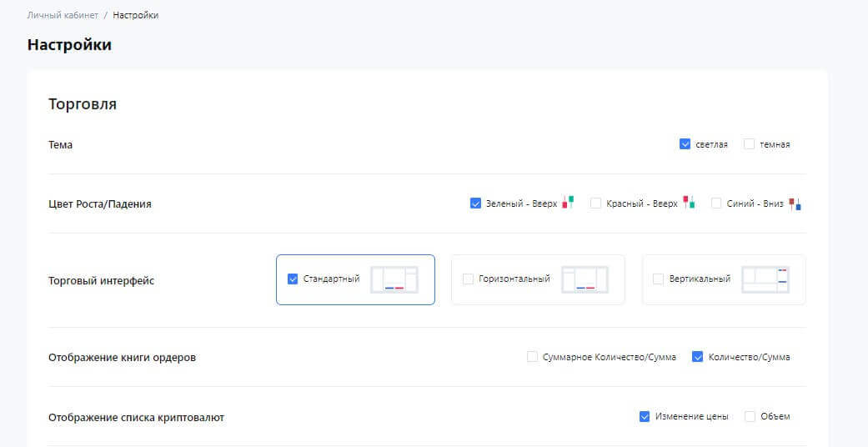Click the Vertical layout preview icon
868x447 pixels.
coord(765,279)
